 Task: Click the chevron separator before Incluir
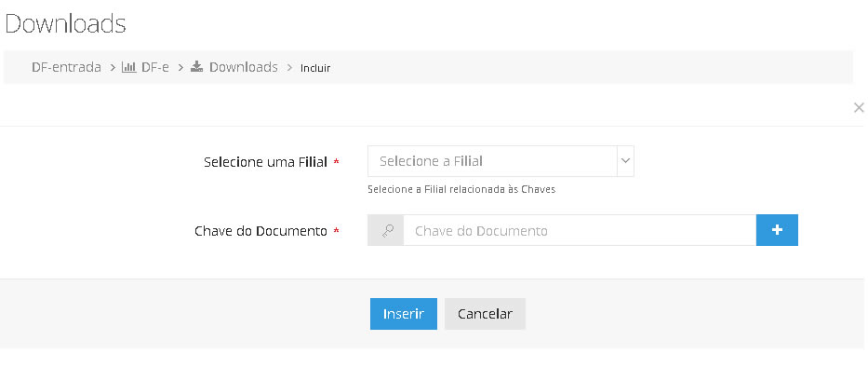[289, 68]
